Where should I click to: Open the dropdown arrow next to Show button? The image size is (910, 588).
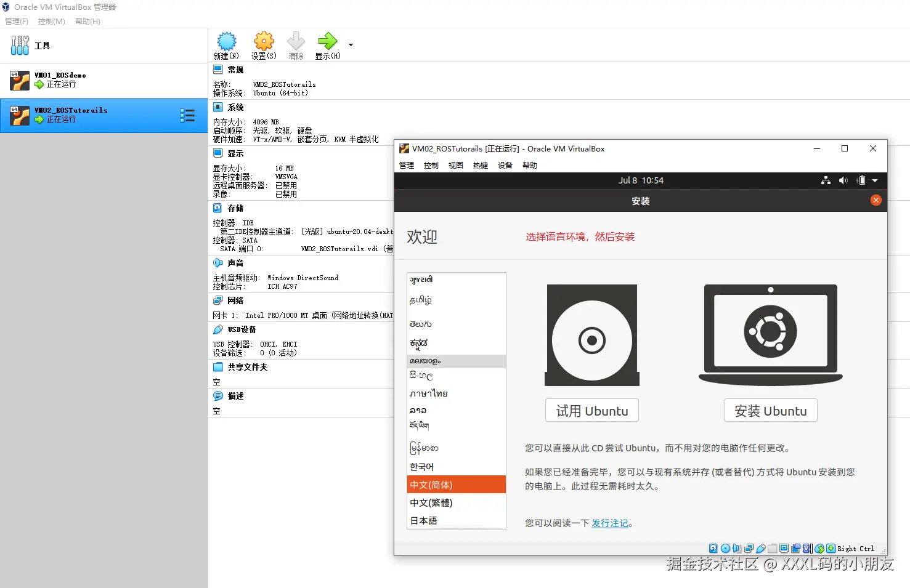click(x=351, y=45)
